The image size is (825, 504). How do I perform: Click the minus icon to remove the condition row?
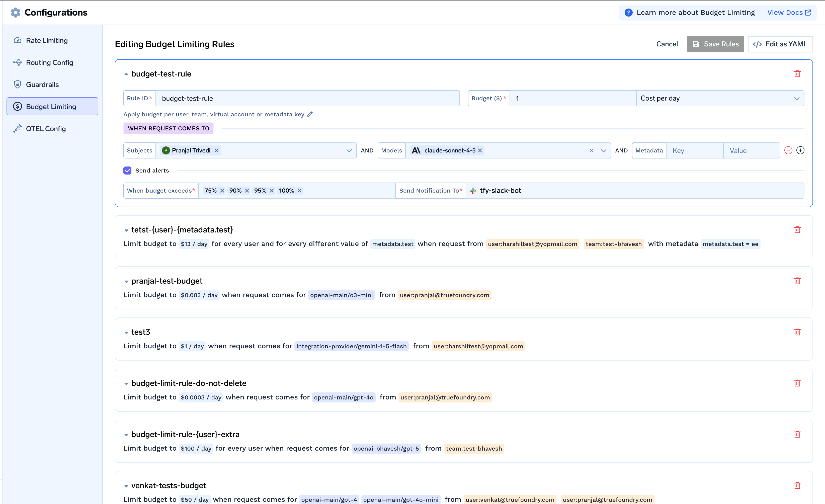tap(789, 150)
